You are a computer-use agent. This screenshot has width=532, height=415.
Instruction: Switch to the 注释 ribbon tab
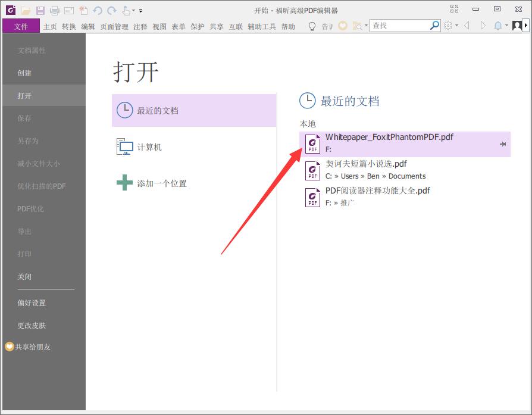tap(140, 26)
